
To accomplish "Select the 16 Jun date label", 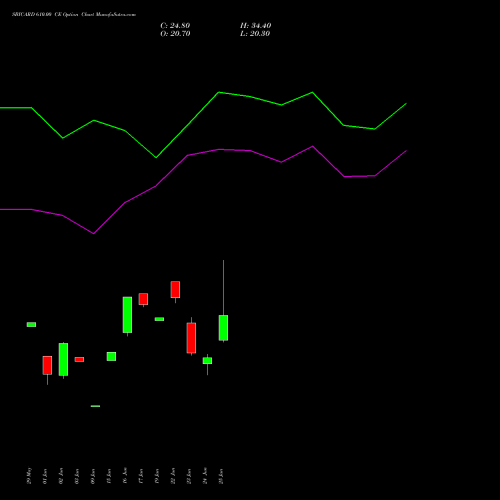I will point(125,476).
